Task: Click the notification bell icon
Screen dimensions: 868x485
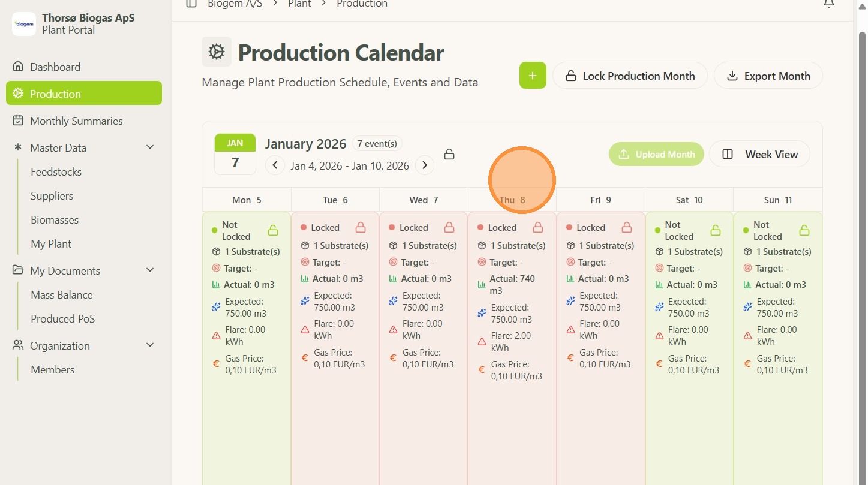Action: [828, 4]
